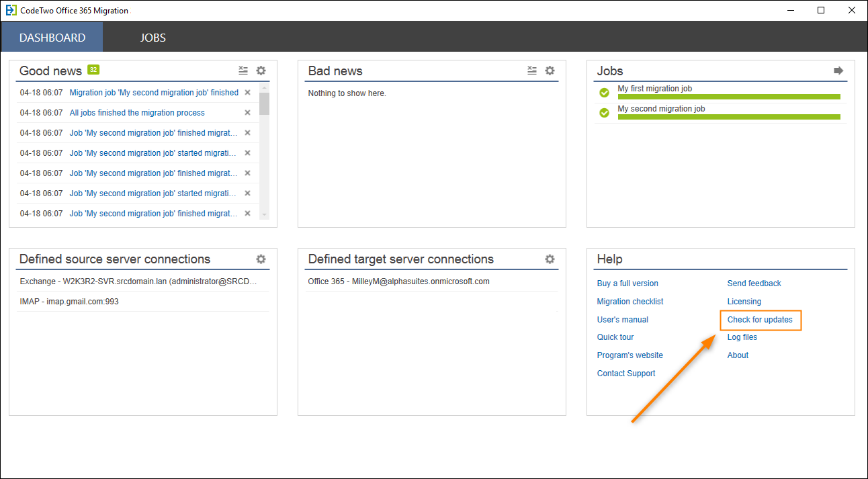Select Office 365 MilleyM target connection
The height and width of the screenshot is (479, 868).
point(431,281)
